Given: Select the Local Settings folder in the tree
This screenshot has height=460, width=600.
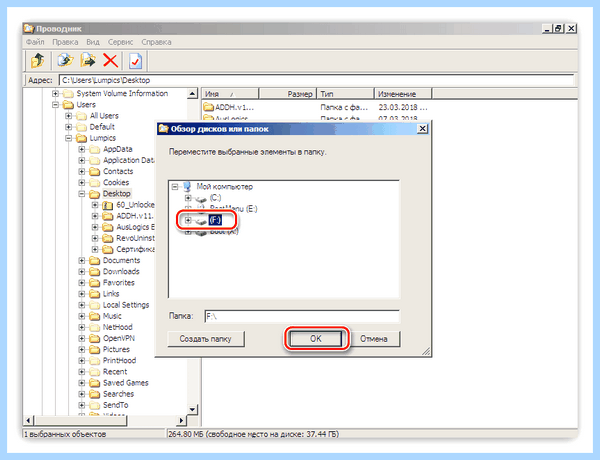Looking at the screenshot, I should point(126,305).
